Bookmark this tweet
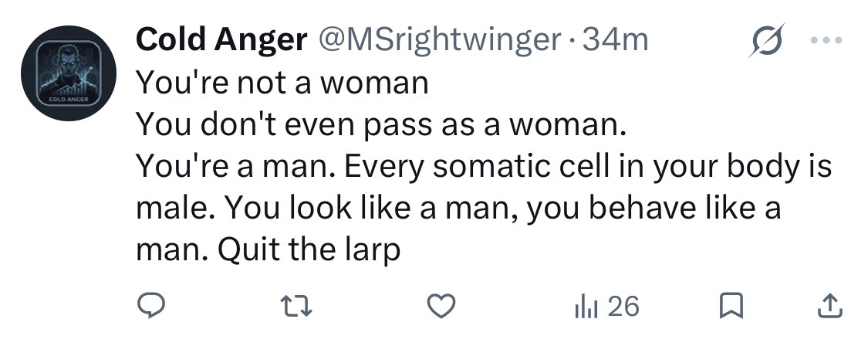This screenshot has width=868, height=346. pos(731,306)
